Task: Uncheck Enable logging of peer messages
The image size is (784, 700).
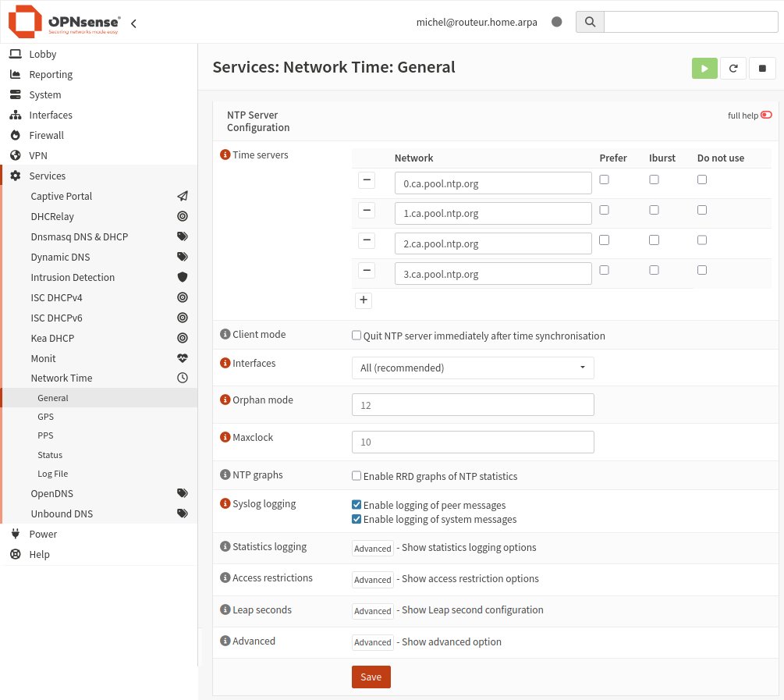Action: coord(357,505)
